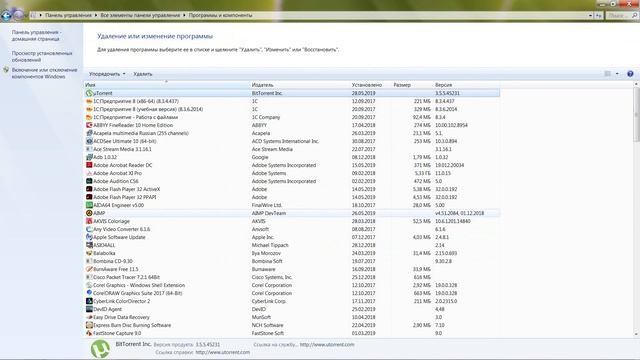This screenshot has height=360, width=640.
Task: Change the list view icon button
Action: click(x=608, y=74)
